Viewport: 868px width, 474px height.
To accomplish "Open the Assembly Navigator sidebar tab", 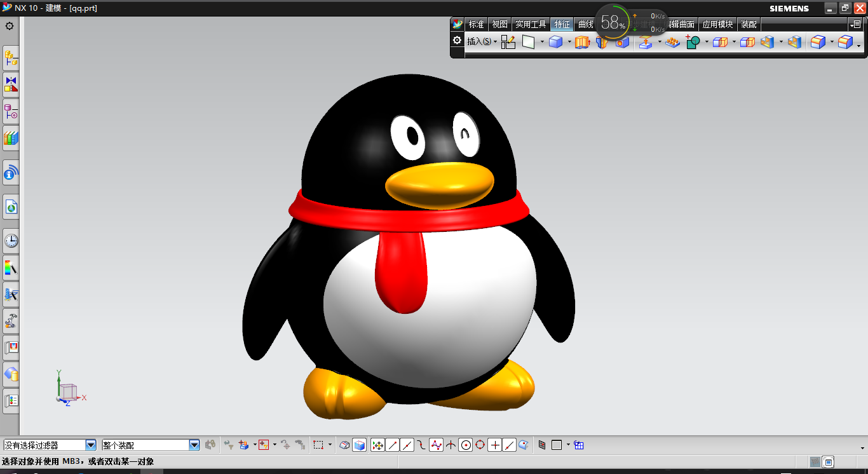I will pyautogui.click(x=11, y=58).
